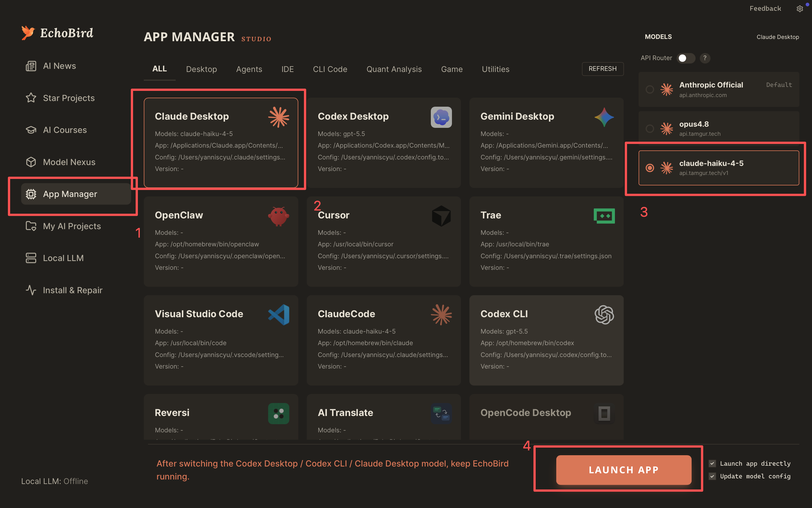Screen dimensions: 812x508
Task: Switch to the Utilities tab
Action: click(x=496, y=69)
